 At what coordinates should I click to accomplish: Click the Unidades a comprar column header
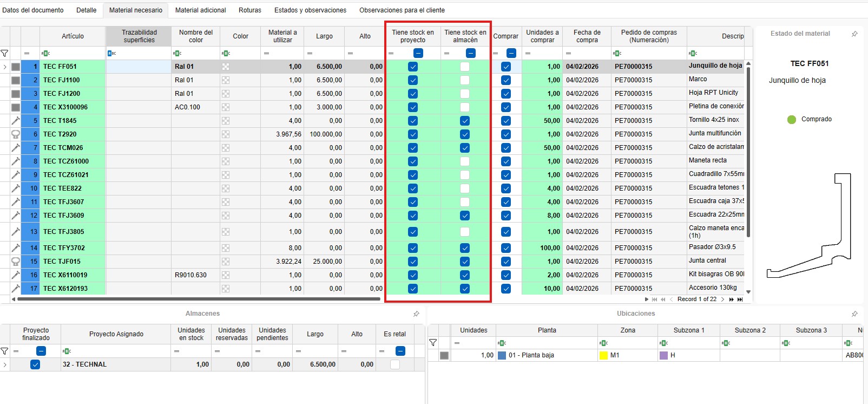pyautogui.click(x=542, y=36)
